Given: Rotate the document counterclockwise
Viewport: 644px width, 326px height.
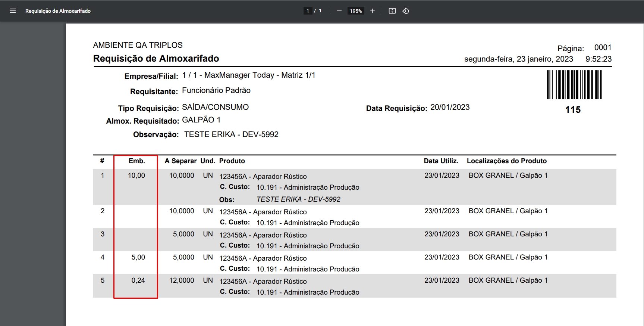Looking at the screenshot, I should pyautogui.click(x=406, y=11).
